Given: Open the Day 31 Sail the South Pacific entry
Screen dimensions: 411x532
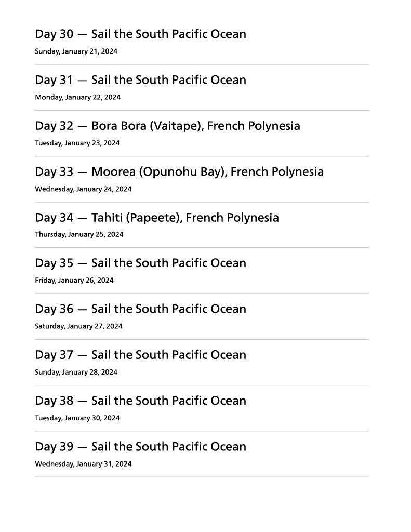Looking at the screenshot, I should click(x=140, y=80).
